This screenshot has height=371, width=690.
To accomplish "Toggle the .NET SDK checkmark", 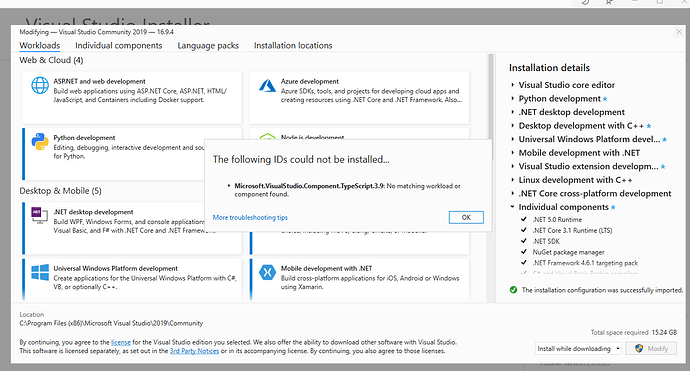I will click(x=524, y=241).
